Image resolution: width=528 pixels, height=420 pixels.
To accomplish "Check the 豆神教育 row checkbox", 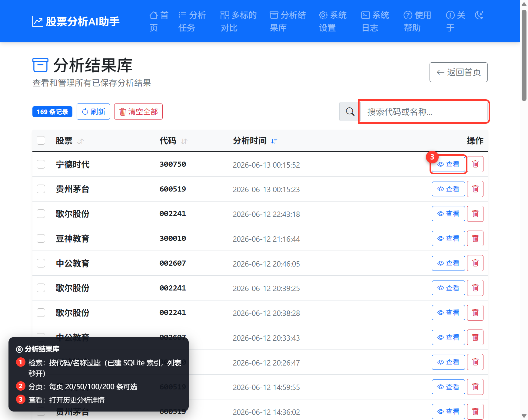I will pos(41,238).
